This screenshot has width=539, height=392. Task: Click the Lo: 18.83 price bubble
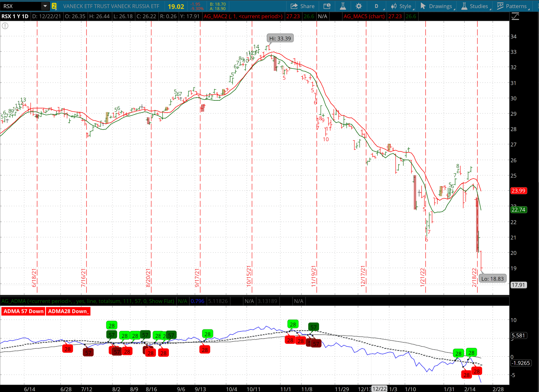pos(493,278)
